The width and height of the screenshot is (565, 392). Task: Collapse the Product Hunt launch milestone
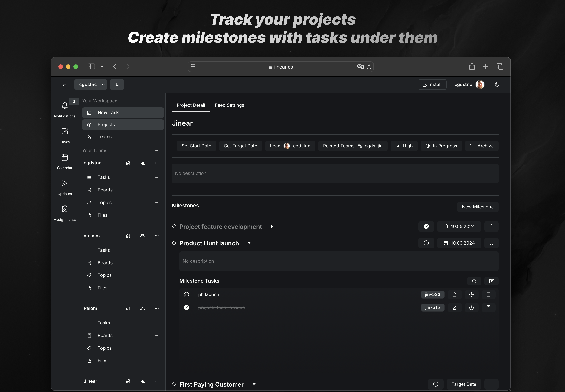[249, 243]
